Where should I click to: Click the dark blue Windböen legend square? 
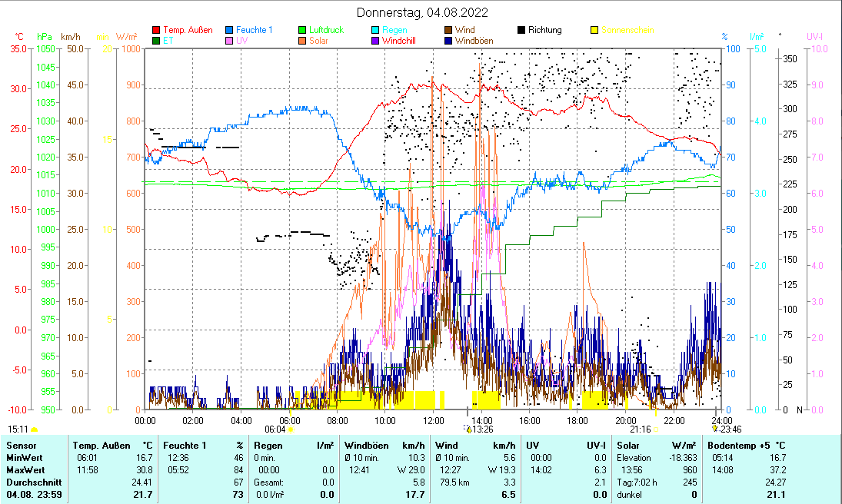(x=448, y=40)
